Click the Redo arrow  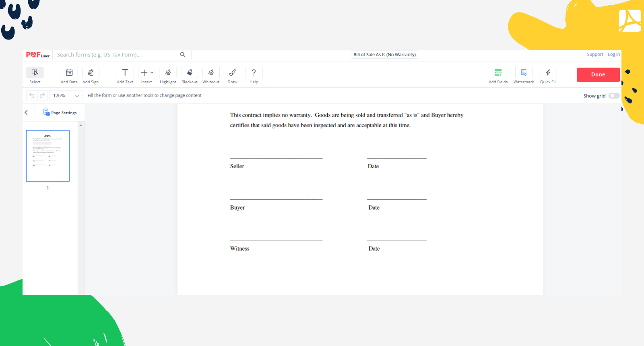[x=42, y=96]
